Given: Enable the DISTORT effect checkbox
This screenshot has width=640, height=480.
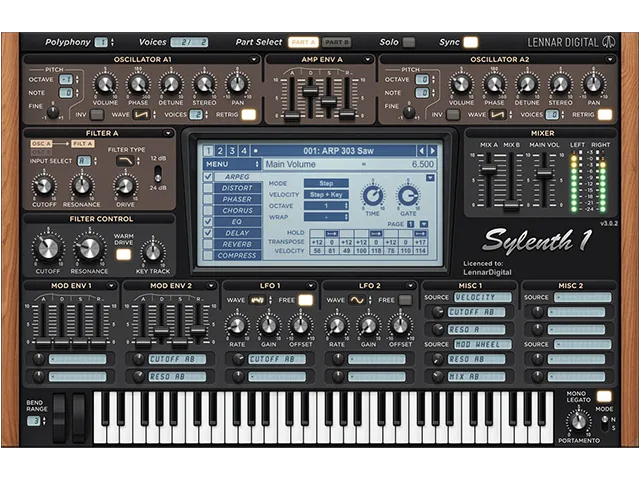Looking at the screenshot, I should (208, 188).
